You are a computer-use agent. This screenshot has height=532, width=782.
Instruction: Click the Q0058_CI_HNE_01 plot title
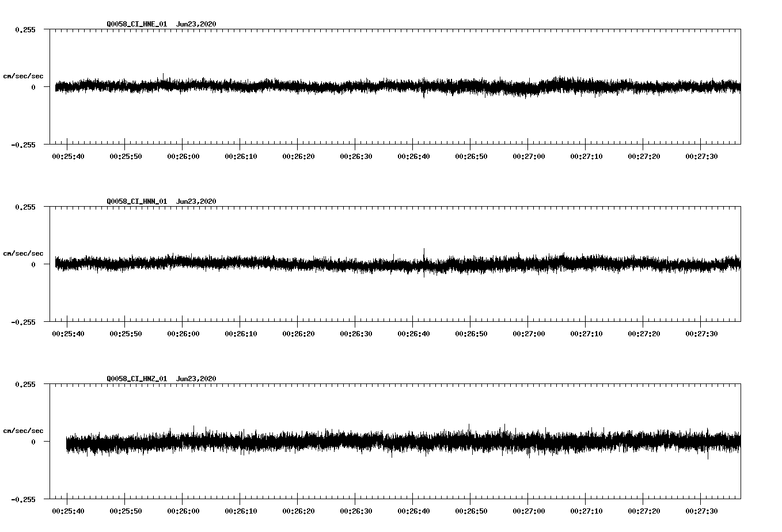161,24
